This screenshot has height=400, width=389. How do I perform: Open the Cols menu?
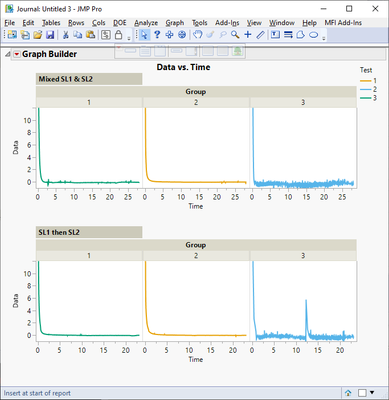[x=99, y=23]
